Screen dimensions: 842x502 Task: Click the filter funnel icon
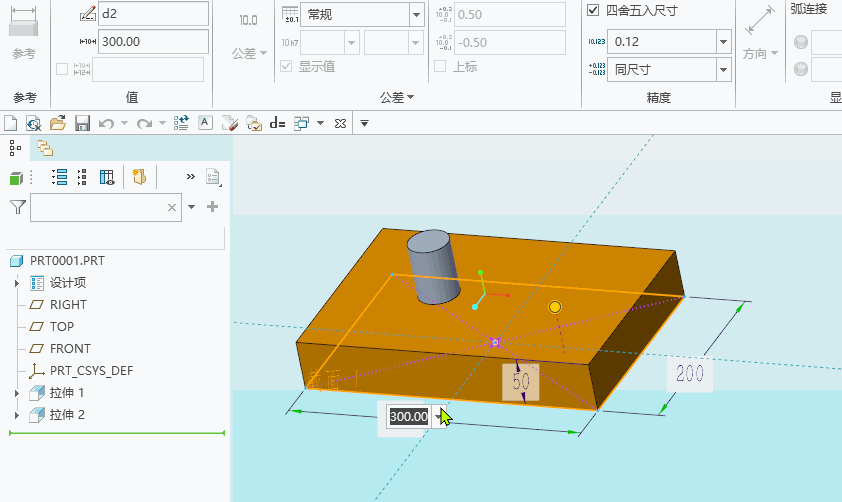point(18,207)
